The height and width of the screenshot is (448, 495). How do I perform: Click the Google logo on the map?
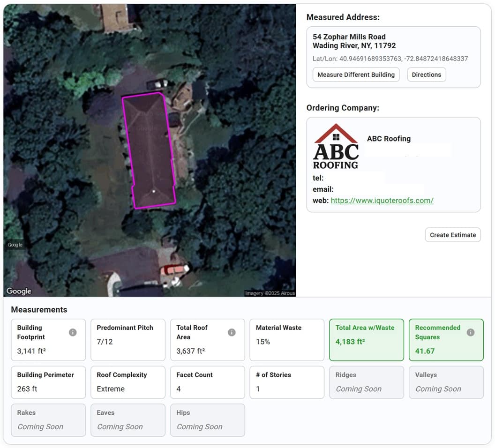pos(19,291)
